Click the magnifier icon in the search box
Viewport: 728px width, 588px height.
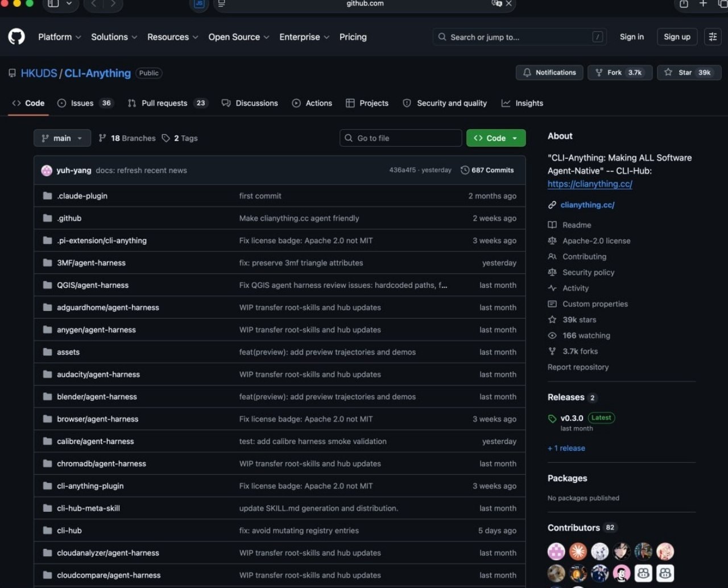point(442,37)
